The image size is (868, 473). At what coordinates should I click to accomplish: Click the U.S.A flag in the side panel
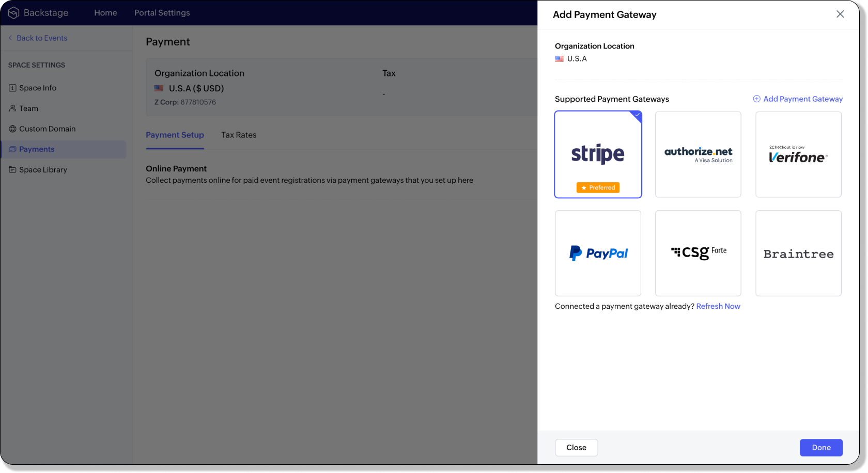pos(559,59)
